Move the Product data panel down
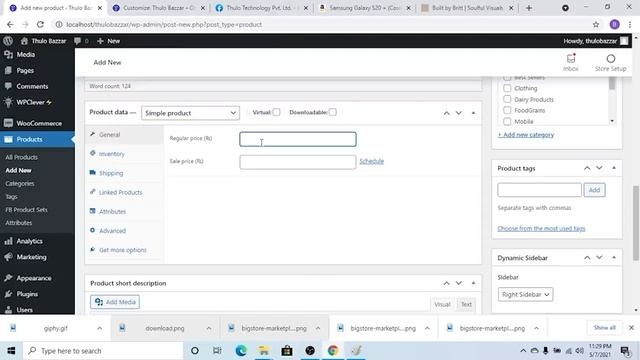The image size is (640, 360). pyautogui.click(x=459, y=113)
